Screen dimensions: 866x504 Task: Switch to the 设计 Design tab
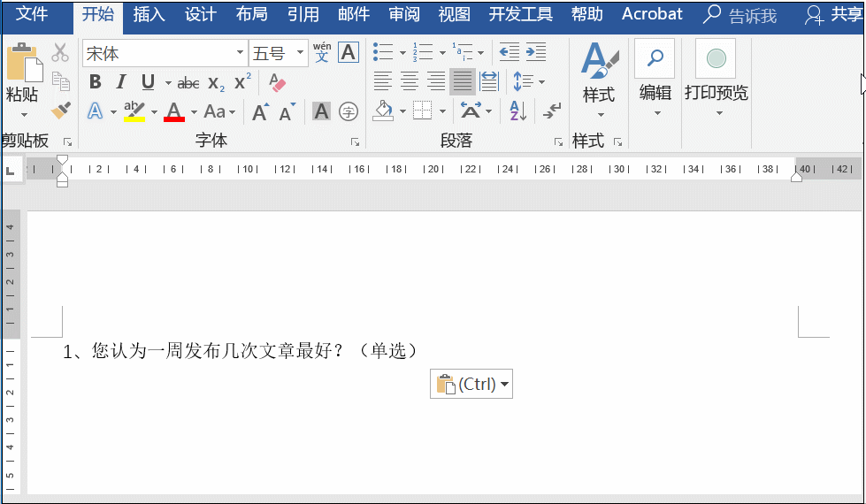[201, 14]
